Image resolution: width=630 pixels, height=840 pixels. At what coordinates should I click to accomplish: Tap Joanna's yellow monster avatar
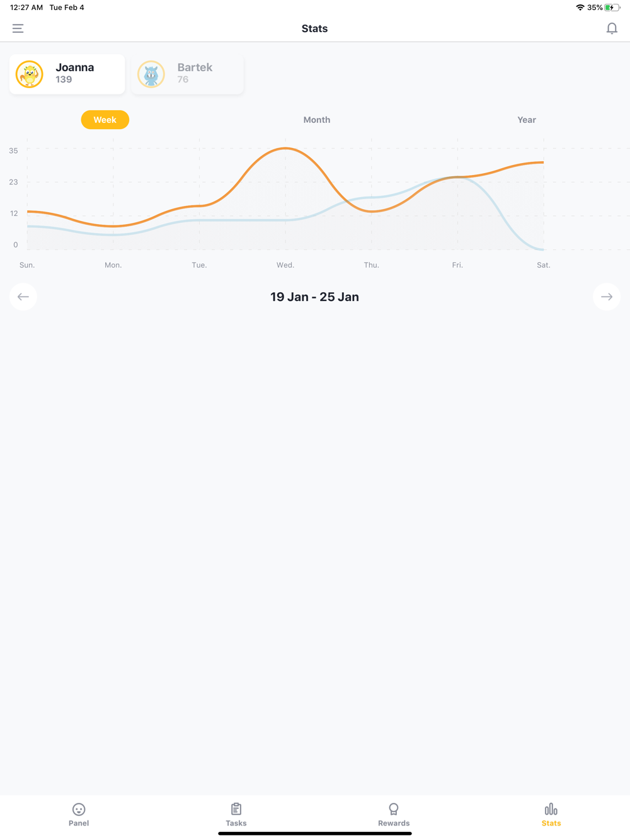tap(30, 74)
